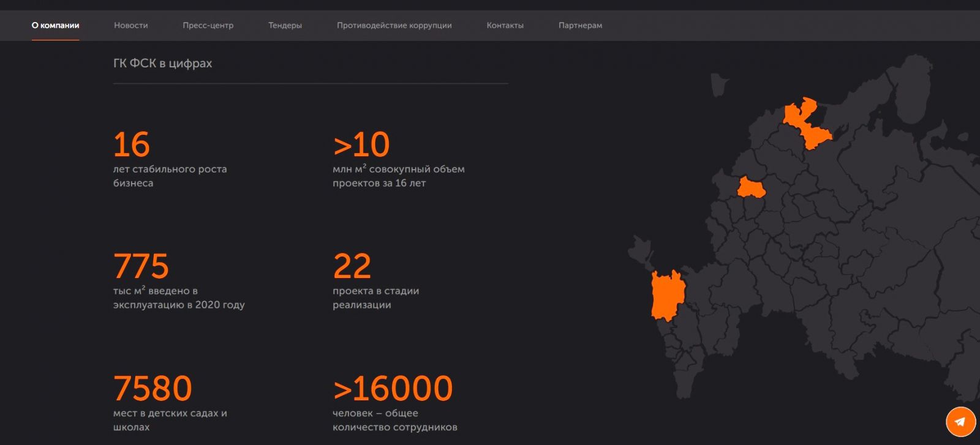
Task: Click text проекта в стадии реализации
Action: click(x=375, y=297)
